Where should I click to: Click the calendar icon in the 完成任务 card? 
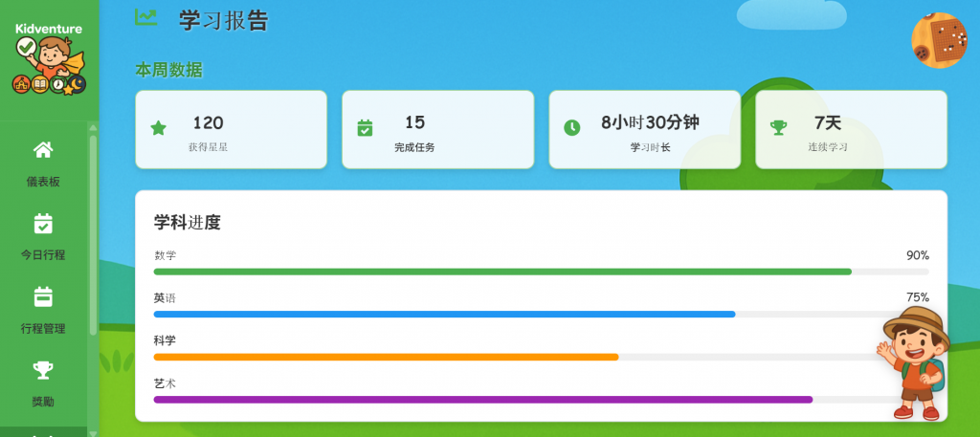[365, 128]
